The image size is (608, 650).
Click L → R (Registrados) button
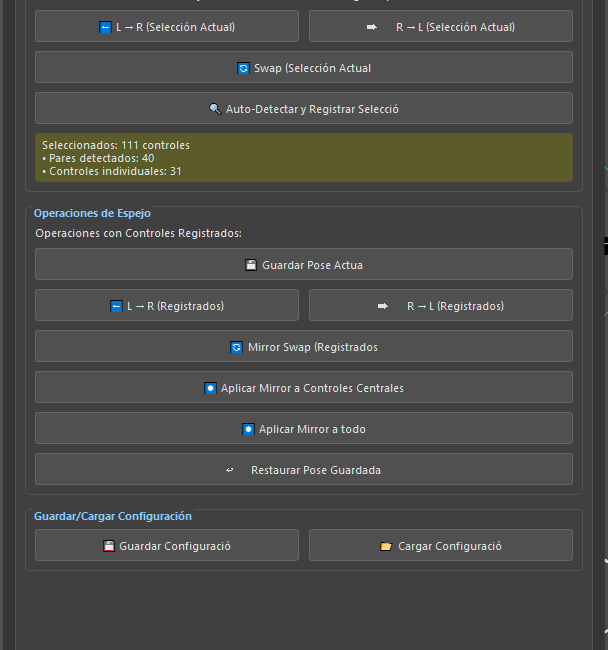(x=167, y=306)
